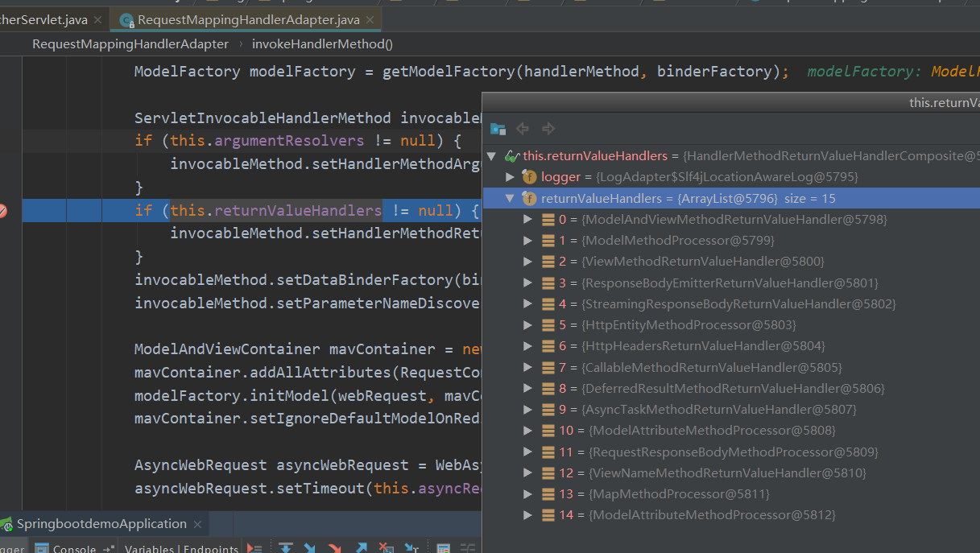980x553 pixels.
Task: Click the pin icon beside the Console tab
Action: click(109, 548)
